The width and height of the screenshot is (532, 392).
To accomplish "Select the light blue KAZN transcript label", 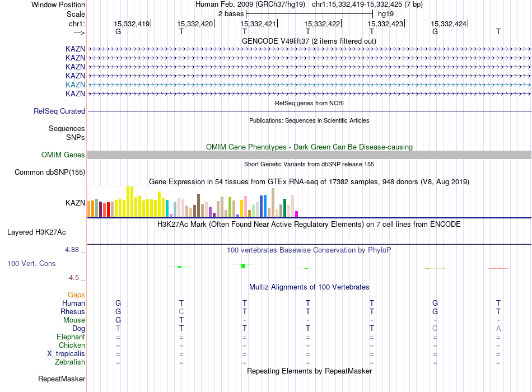I will [x=76, y=85].
